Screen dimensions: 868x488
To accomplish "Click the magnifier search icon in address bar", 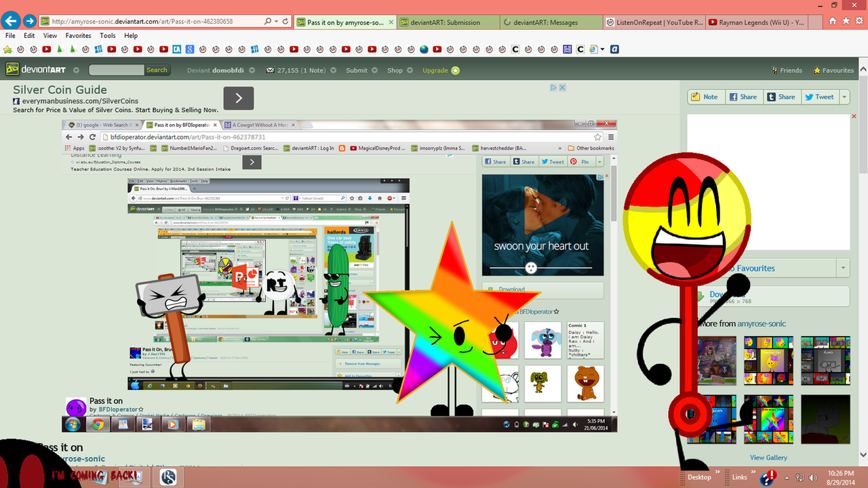I will click(269, 22).
